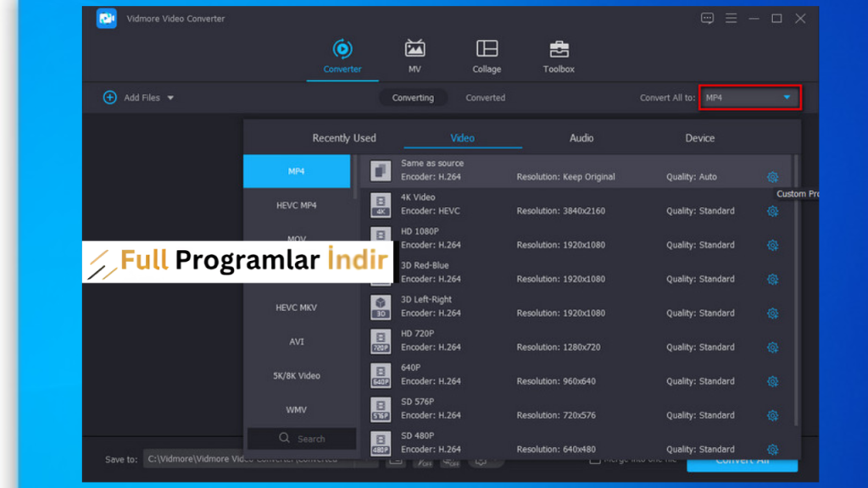Select the Device format tab
Image resolution: width=868 pixels, height=488 pixels.
(x=699, y=138)
